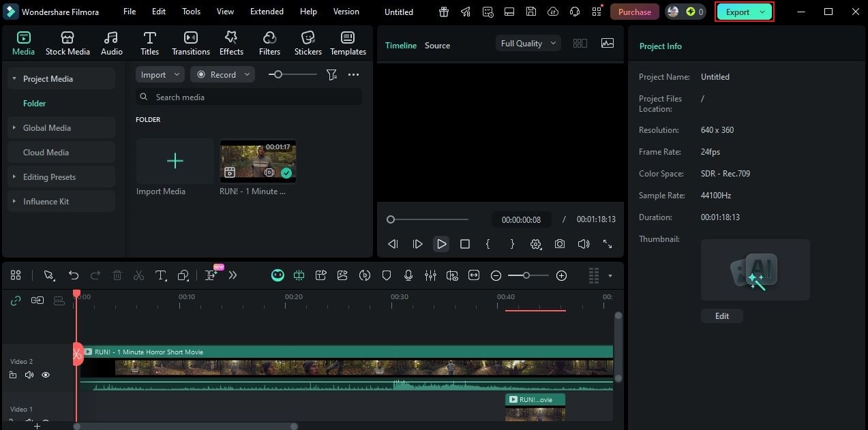Viewport: 868px width, 430px height.
Task: Click the Edit thumbnail button
Action: click(722, 316)
